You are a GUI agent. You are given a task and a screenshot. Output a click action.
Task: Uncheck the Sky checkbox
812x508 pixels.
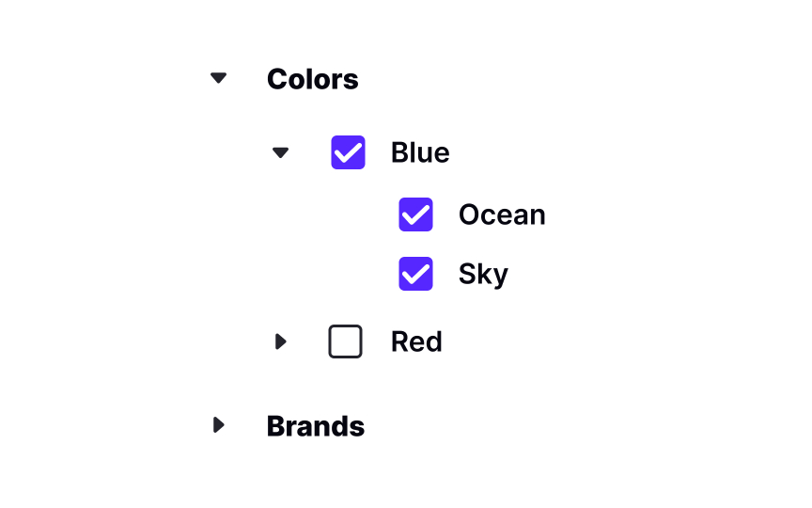click(415, 274)
